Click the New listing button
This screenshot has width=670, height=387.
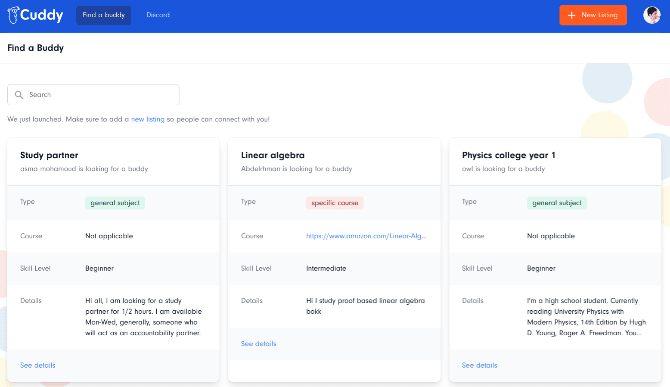pyautogui.click(x=593, y=15)
